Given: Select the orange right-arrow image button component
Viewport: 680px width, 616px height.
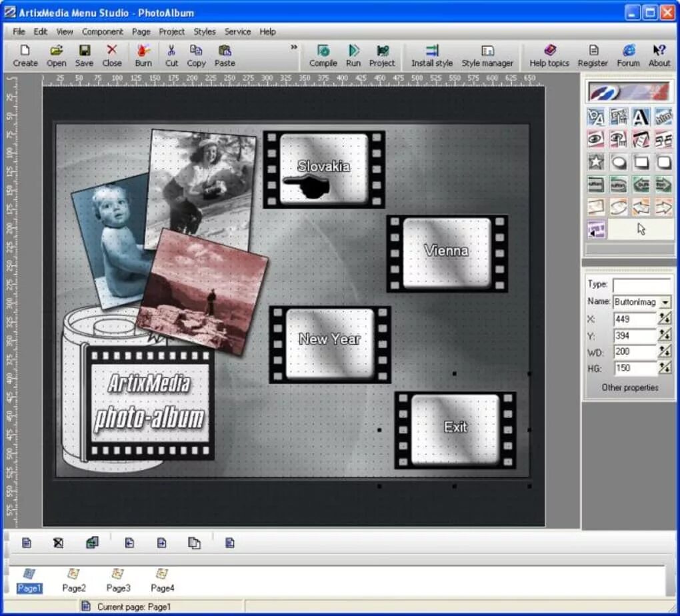Looking at the screenshot, I should 663,207.
